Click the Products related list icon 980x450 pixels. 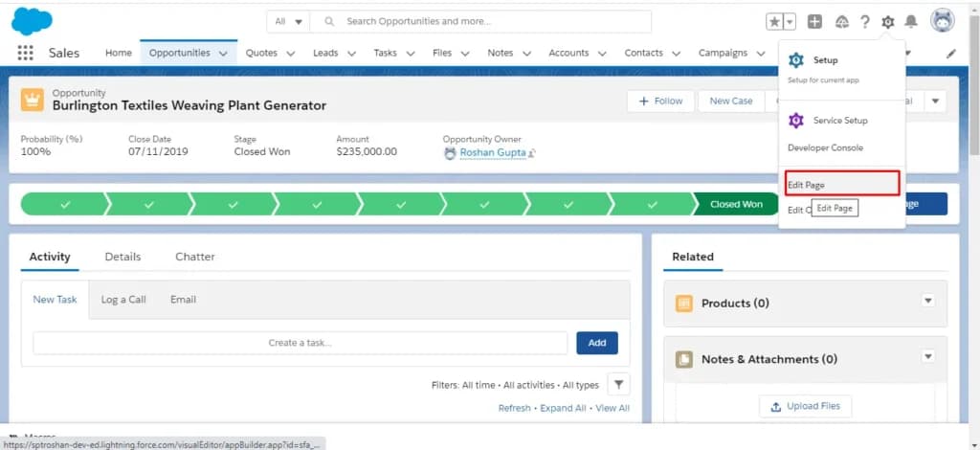click(684, 304)
